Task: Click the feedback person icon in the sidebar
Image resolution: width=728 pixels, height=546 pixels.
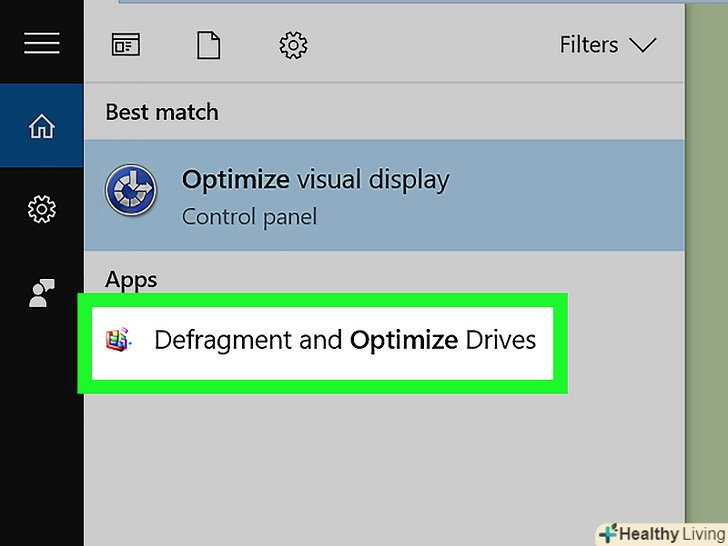Action: (41, 292)
